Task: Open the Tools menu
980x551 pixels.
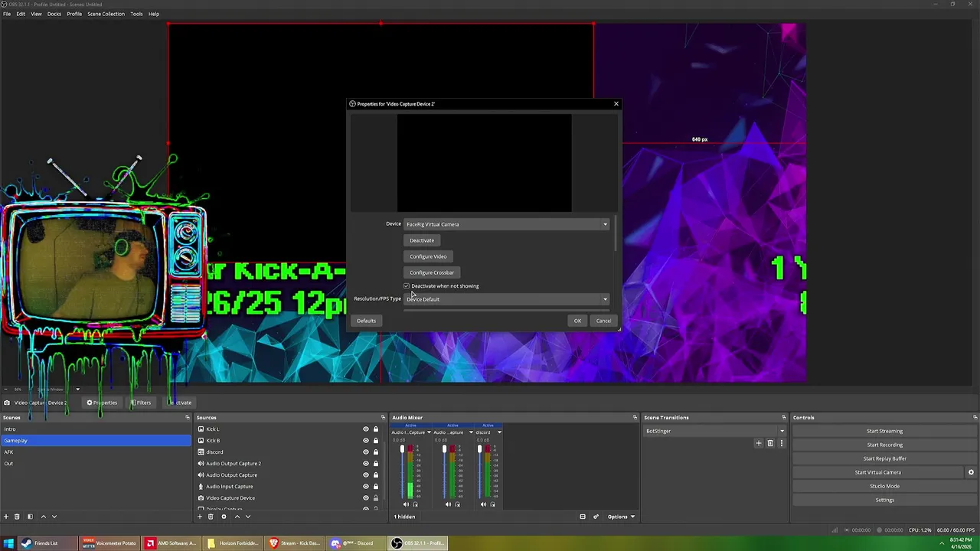Action: 136,14
